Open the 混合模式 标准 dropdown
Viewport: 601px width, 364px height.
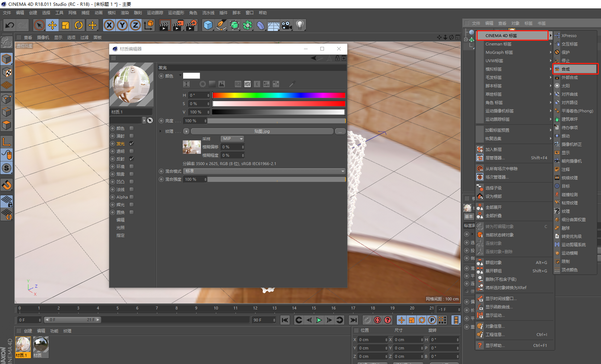coord(264,171)
